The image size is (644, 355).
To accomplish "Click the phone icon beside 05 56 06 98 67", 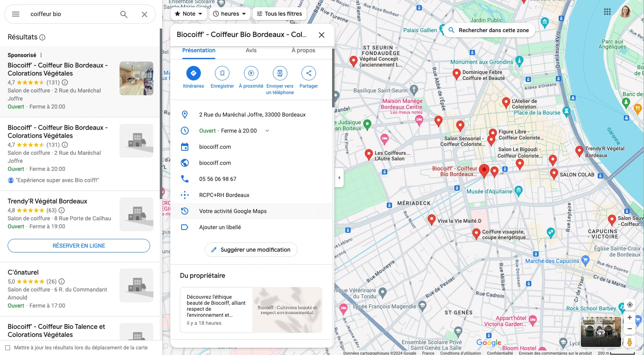I will click(185, 179).
